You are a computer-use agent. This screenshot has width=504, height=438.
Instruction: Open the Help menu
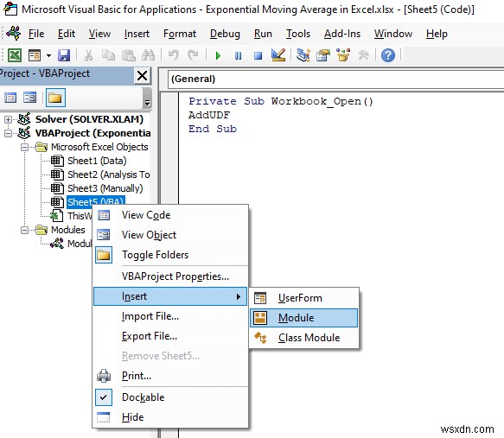tap(437, 34)
